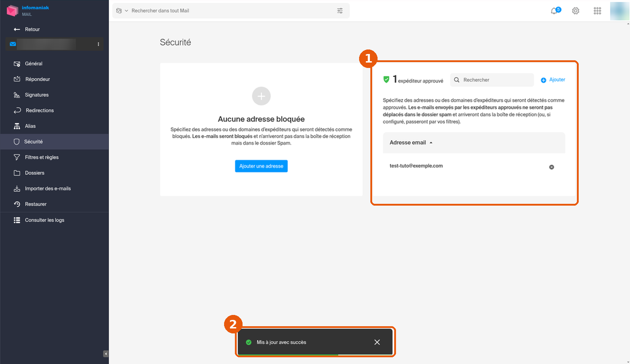Open mailbox three-dot options menu
The image size is (630, 364).
pos(99,44)
